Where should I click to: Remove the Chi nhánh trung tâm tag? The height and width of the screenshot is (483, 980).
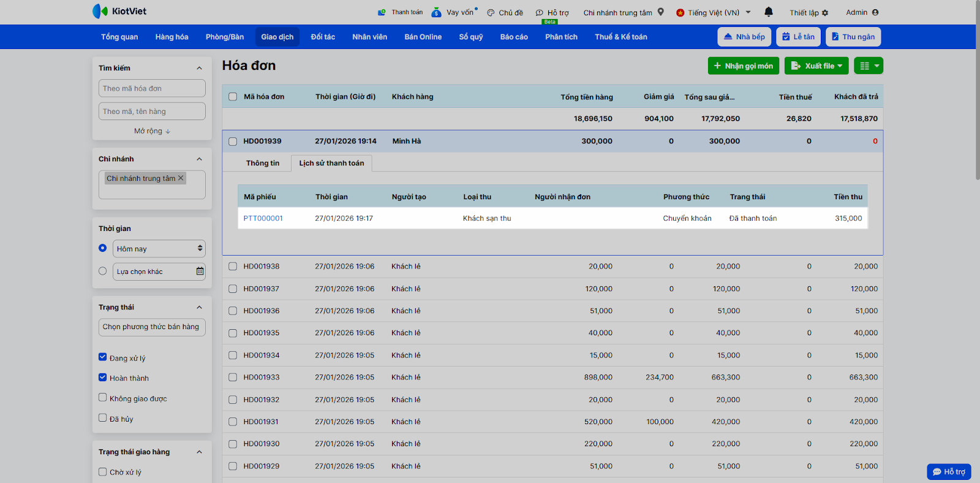tap(181, 178)
